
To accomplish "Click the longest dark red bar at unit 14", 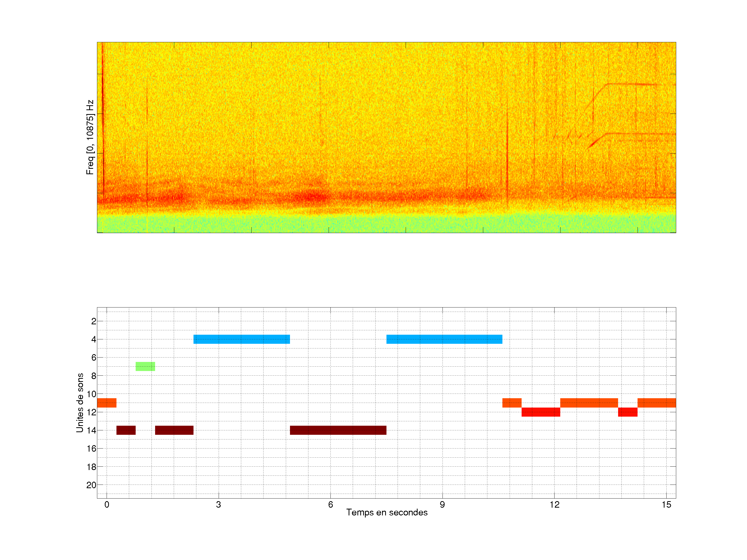I will [338, 430].
